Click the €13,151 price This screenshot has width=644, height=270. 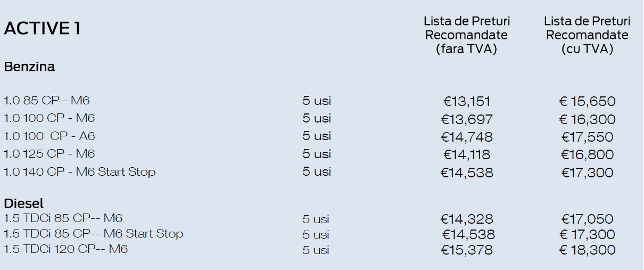[466, 101]
